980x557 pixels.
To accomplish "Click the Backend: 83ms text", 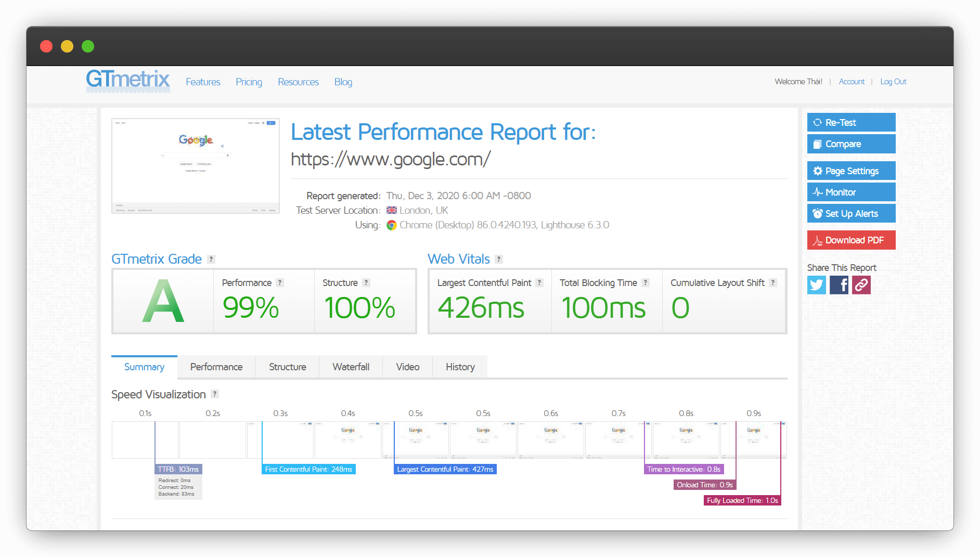I will pyautogui.click(x=176, y=494).
